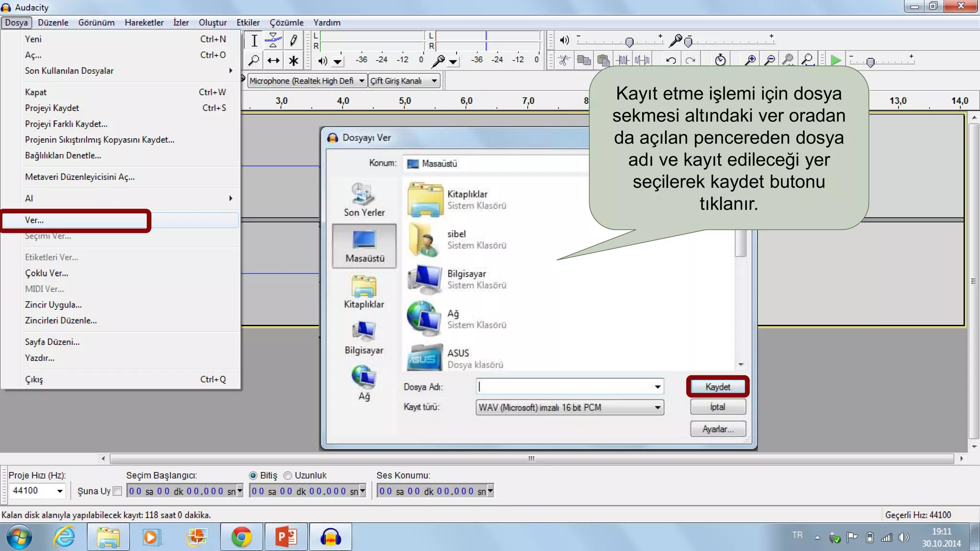The width and height of the screenshot is (980, 551).
Task: Click the Silence audio icon
Action: click(x=642, y=60)
